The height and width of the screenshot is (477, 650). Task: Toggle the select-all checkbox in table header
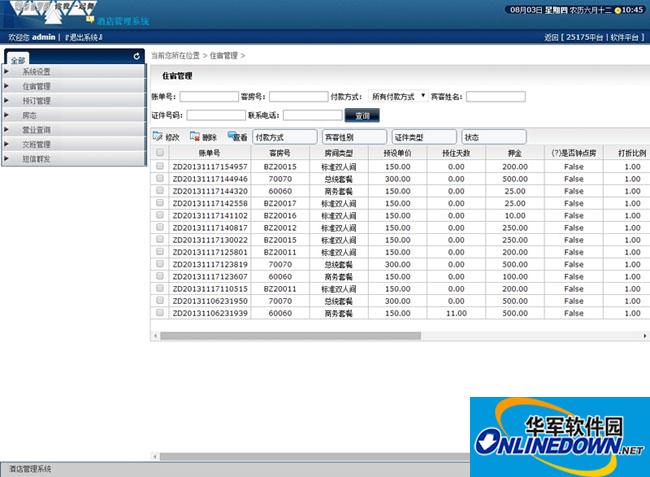pyautogui.click(x=160, y=153)
